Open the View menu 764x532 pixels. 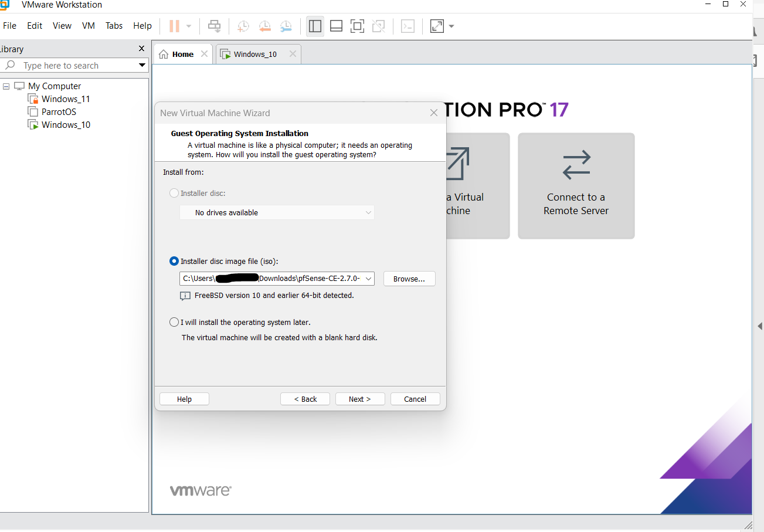click(62, 26)
